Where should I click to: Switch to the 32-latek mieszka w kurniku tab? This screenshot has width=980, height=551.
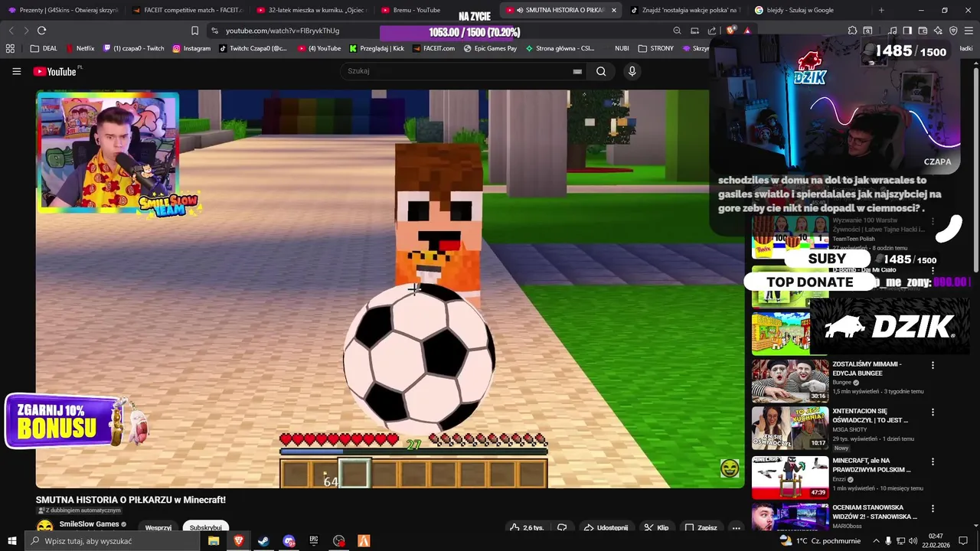(312, 10)
